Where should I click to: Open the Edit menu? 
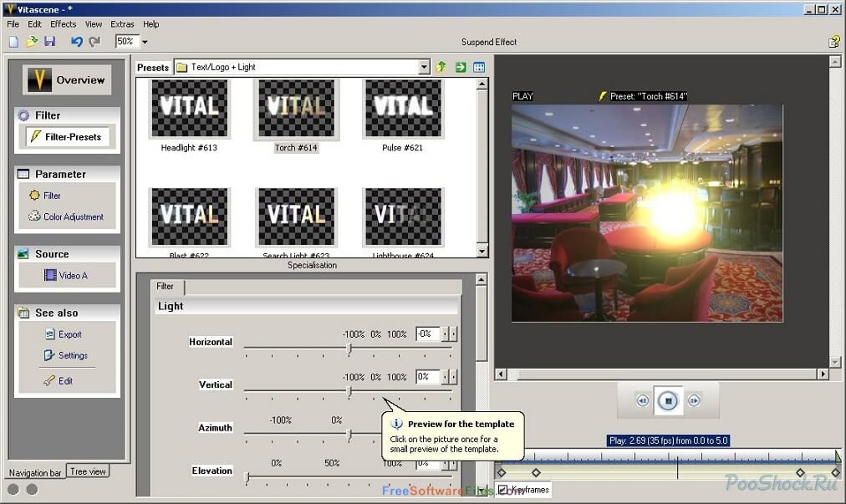(34, 23)
